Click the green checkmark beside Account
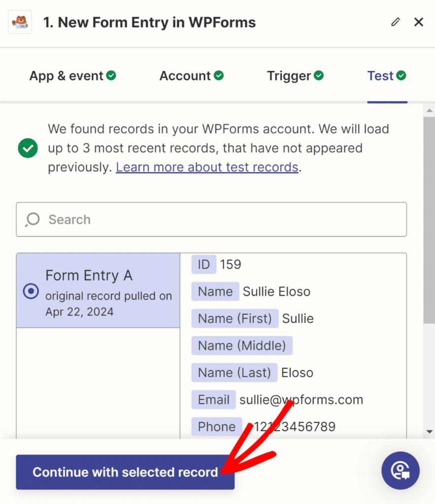Screen dimensions: 435x504 219,75
